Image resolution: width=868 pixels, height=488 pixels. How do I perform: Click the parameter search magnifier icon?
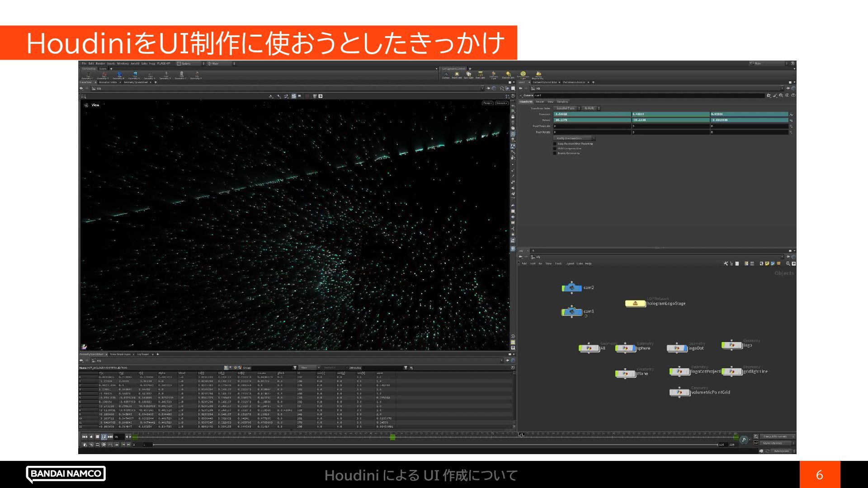[781, 95]
